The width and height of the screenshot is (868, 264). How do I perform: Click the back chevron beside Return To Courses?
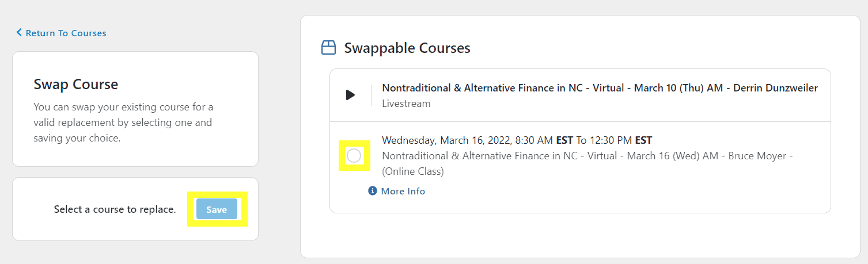pyautogui.click(x=19, y=33)
